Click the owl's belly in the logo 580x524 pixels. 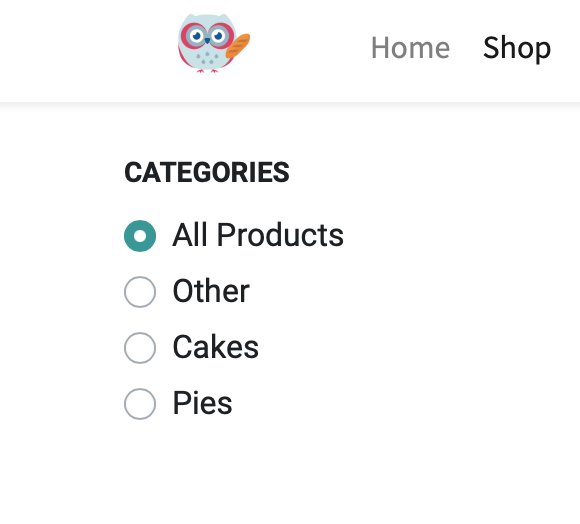tap(206, 58)
